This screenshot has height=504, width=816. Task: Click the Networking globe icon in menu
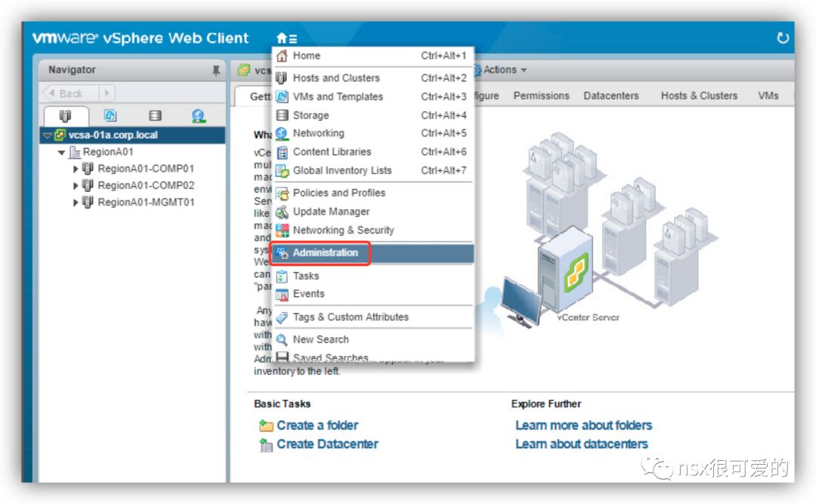tap(282, 133)
